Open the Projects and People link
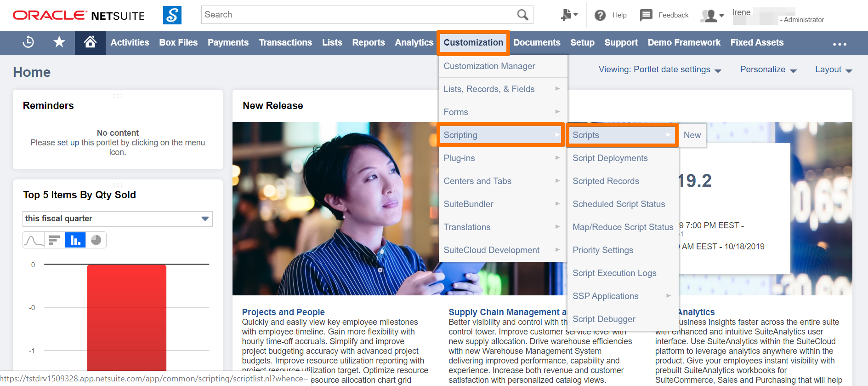This screenshot has width=868, height=386. 283,312
